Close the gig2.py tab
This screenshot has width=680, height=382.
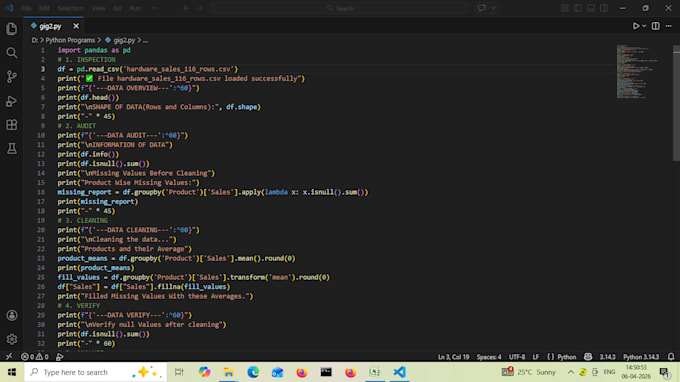click(76, 26)
